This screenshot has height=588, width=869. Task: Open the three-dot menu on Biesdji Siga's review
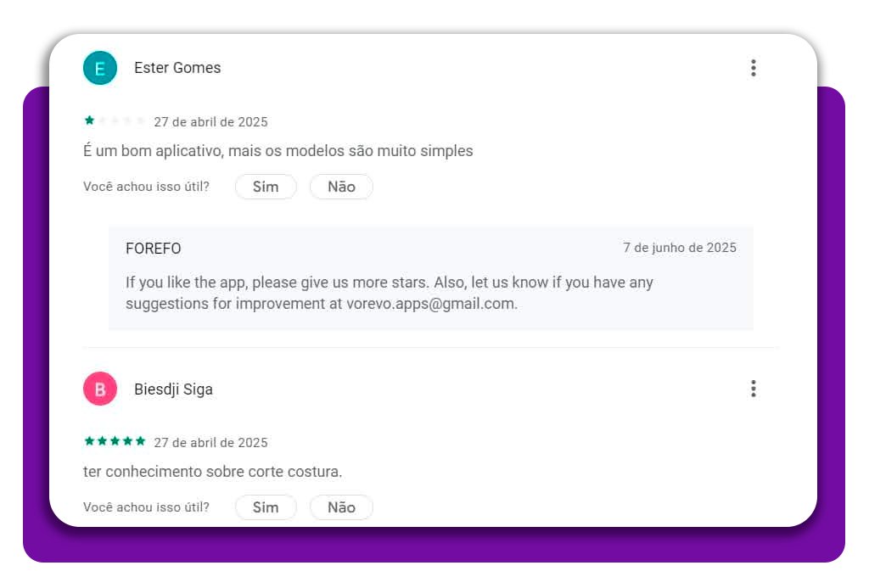pyautogui.click(x=753, y=389)
